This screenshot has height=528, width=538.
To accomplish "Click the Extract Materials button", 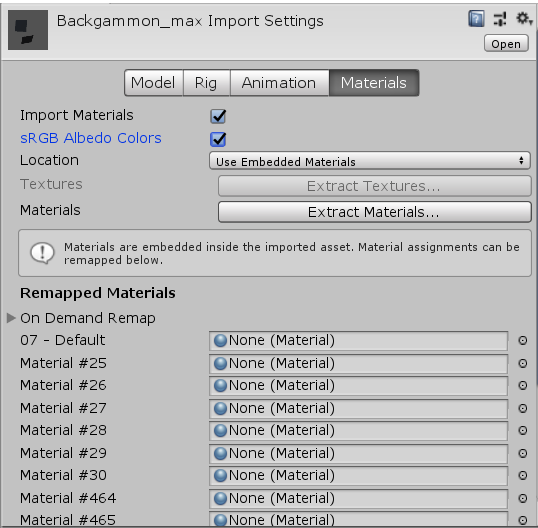I will coord(374,212).
